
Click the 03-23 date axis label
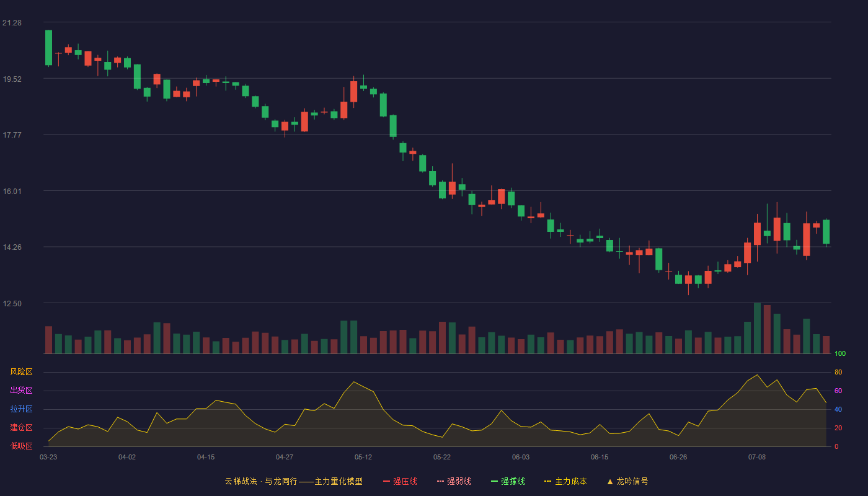pos(48,457)
